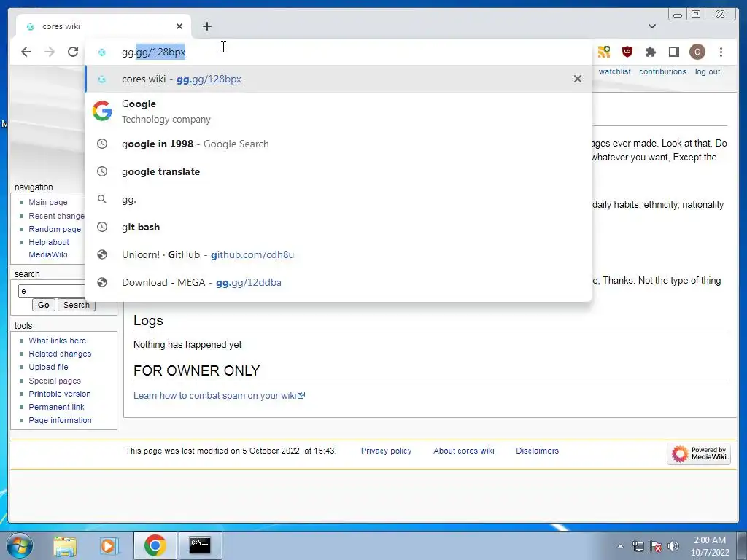Click clock icon beside 'google in 1998'
Viewport: 747px width, 560px height.
click(x=102, y=144)
